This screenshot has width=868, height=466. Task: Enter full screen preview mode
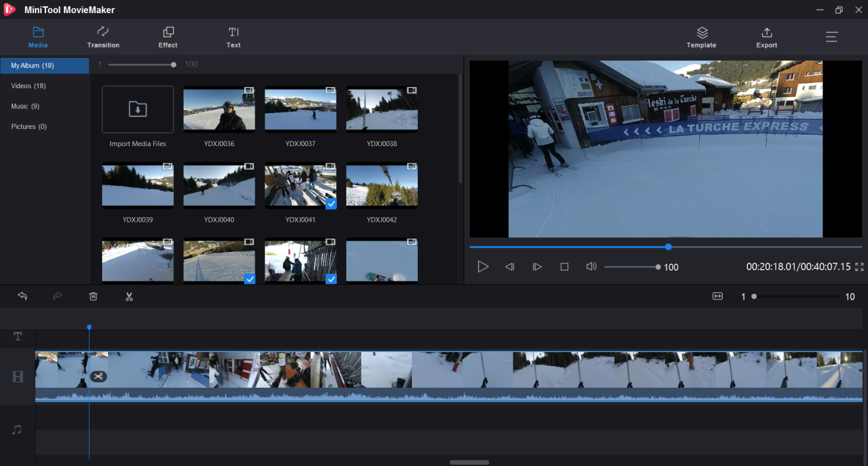(859, 267)
